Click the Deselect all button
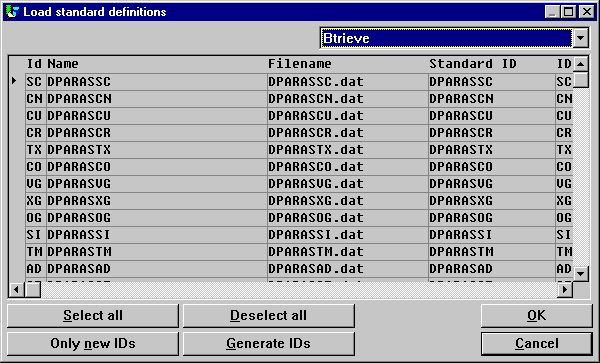Image resolution: width=600 pixels, height=363 pixels. pyautogui.click(x=269, y=316)
